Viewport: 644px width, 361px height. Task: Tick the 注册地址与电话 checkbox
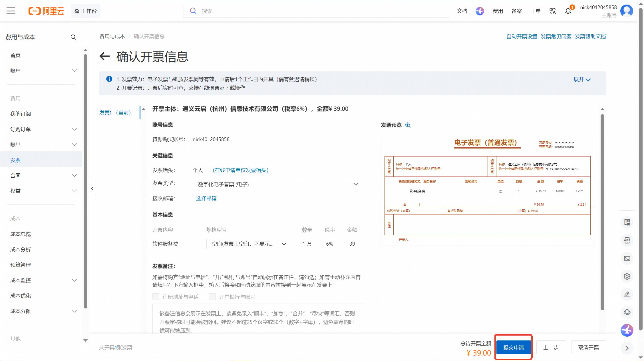click(156, 297)
